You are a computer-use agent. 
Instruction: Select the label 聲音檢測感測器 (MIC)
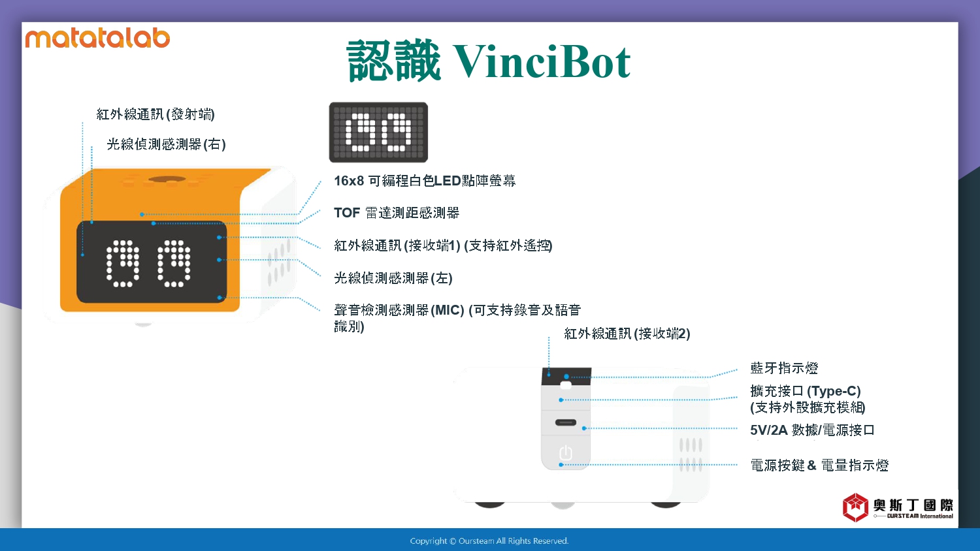point(399,310)
